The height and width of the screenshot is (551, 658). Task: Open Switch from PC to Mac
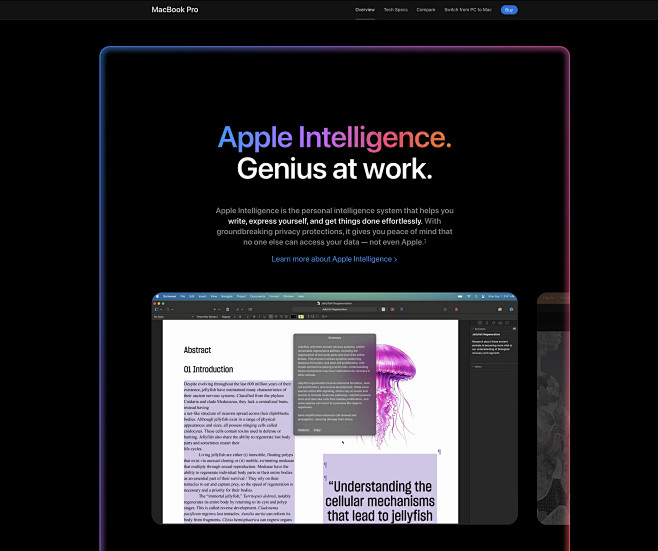(x=468, y=10)
